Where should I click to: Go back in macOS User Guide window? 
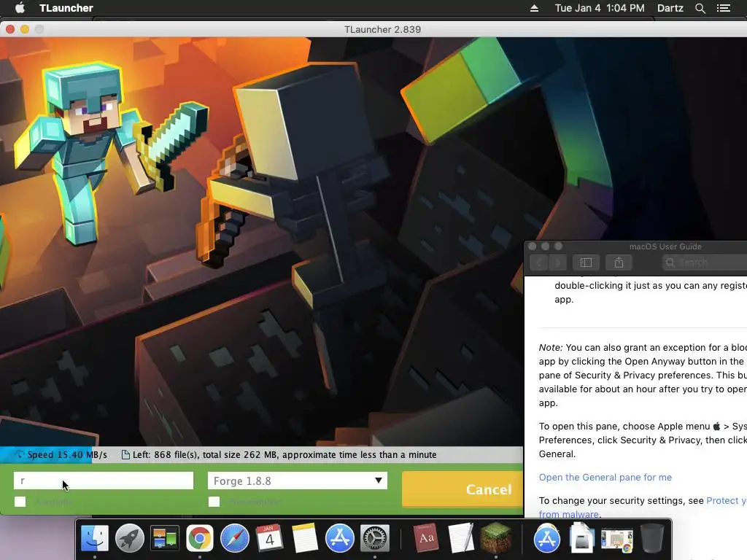click(x=538, y=262)
